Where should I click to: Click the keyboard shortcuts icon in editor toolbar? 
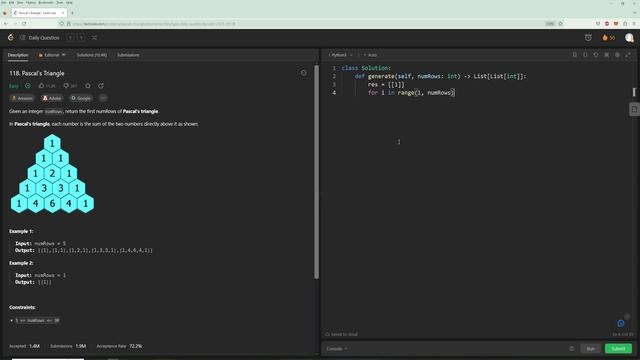coord(607,55)
